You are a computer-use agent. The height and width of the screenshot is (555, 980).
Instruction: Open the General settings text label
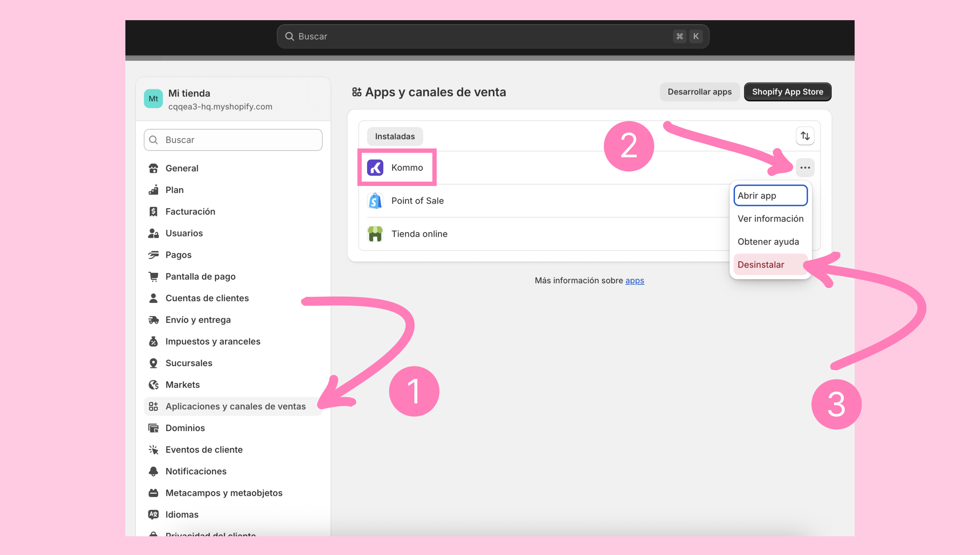click(x=182, y=168)
